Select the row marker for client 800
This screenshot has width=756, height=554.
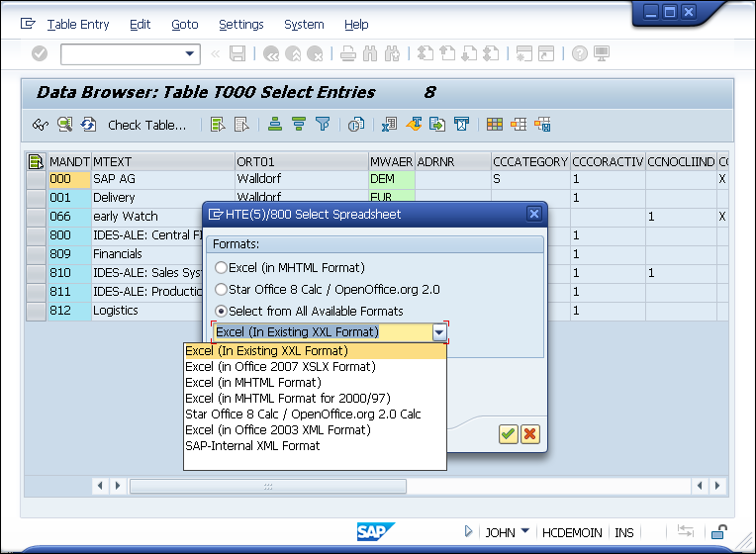(x=37, y=235)
